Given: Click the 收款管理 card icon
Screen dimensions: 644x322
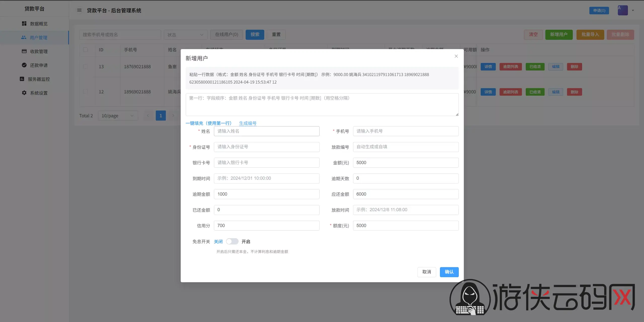Looking at the screenshot, I should pos(24,51).
